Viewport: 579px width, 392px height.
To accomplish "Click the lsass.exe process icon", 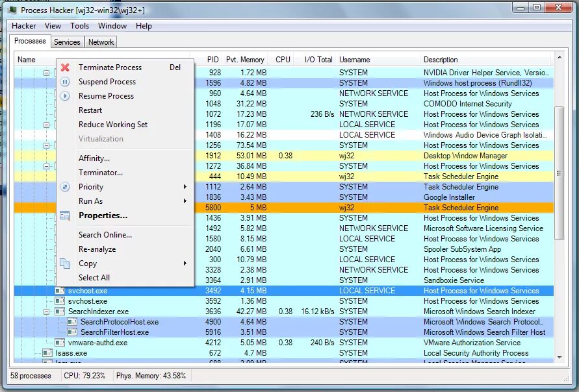I will (x=47, y=353).
